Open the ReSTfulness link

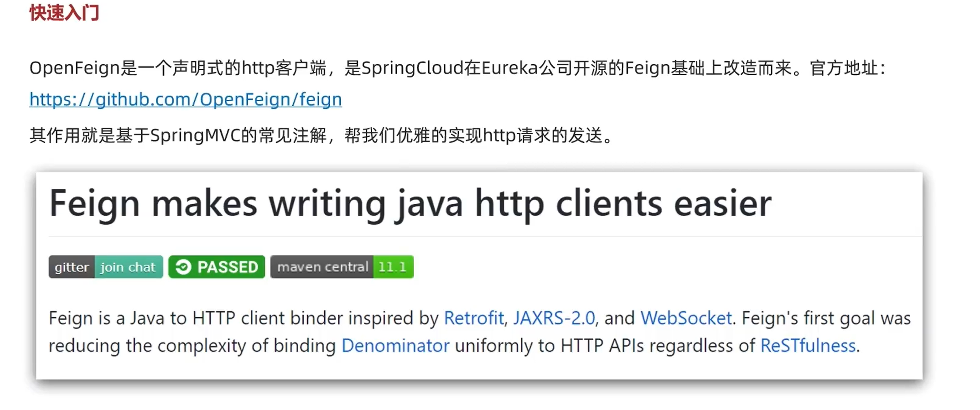pyautogui.click(x=808, y=346)
